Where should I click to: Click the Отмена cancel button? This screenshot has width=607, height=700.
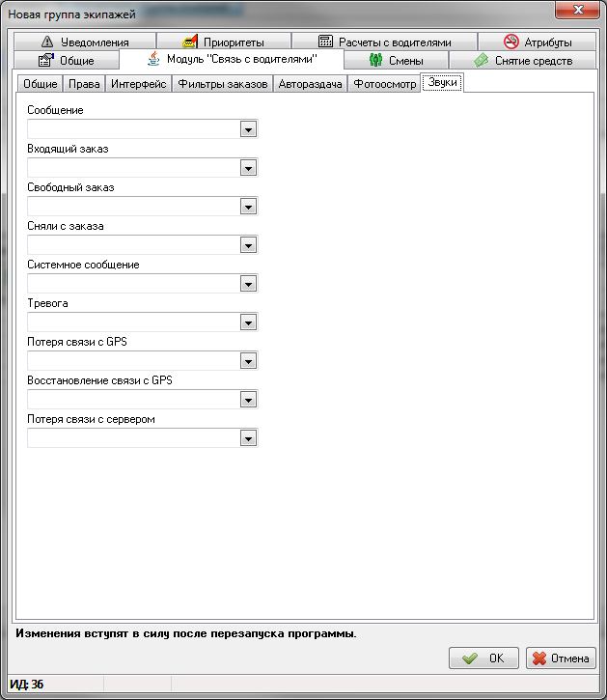coord(560,658)
